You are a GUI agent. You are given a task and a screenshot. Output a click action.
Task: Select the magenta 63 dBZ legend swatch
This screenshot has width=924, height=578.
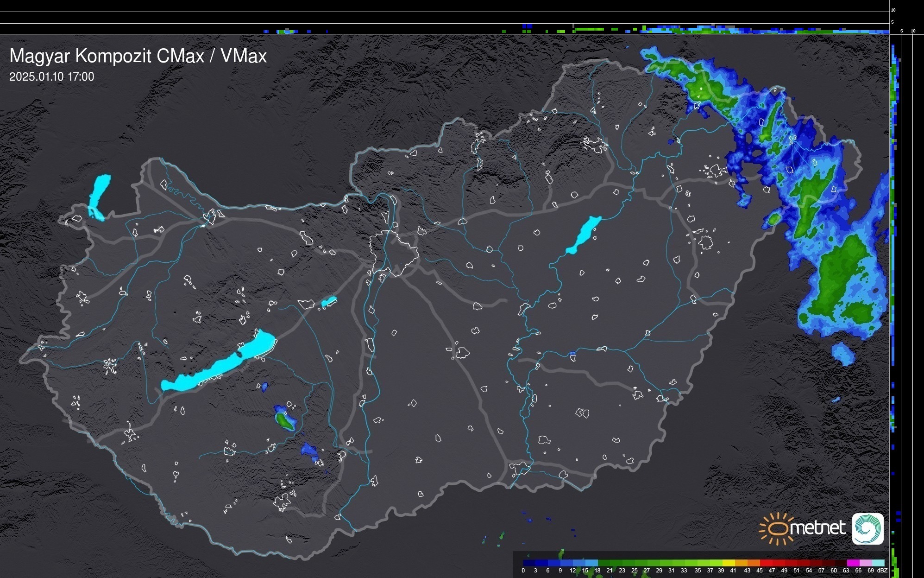coord(853,563)
